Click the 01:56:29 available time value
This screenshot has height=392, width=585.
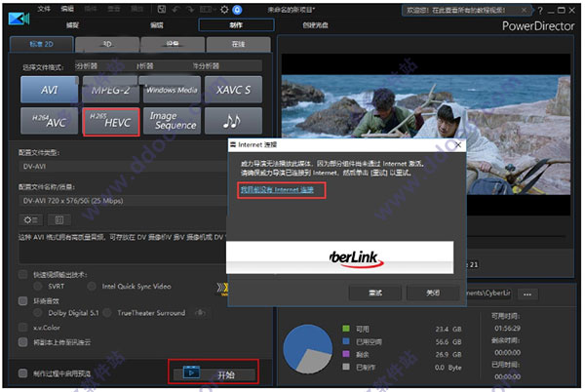click(x=507, y=329)
